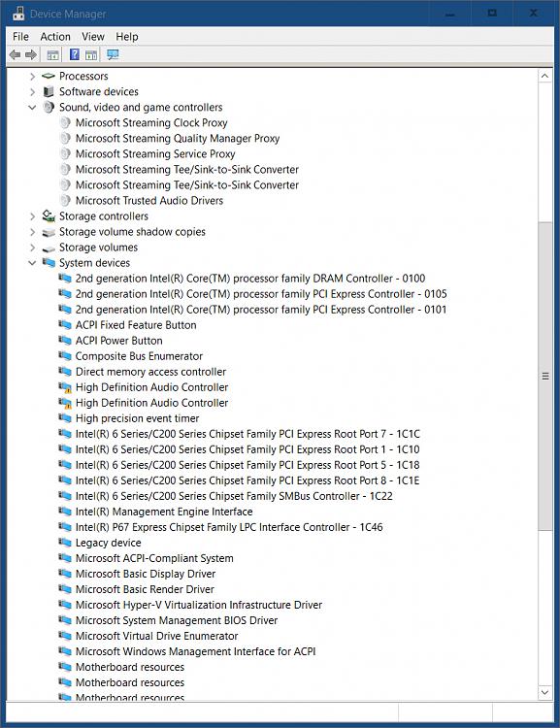
Task: Open the Help menu
Action: pyautogui.click(x=127, y=37)
